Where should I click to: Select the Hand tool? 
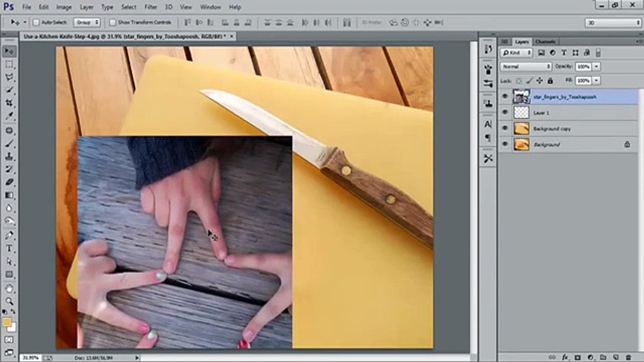click(9, 288)
